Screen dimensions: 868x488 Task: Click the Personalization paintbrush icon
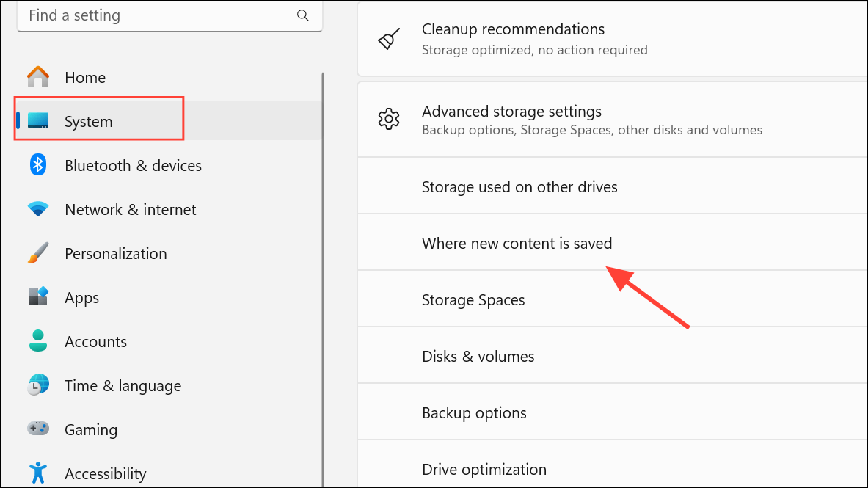(x=38, y=253)
